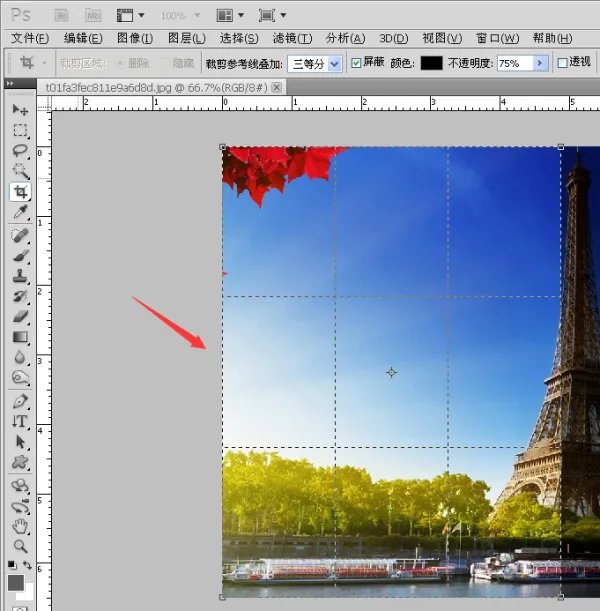The height and width of the screenshot is (611, 600).
Task: Uncheck the 屏蔽 shield checkbox
Action: point(356,62)
